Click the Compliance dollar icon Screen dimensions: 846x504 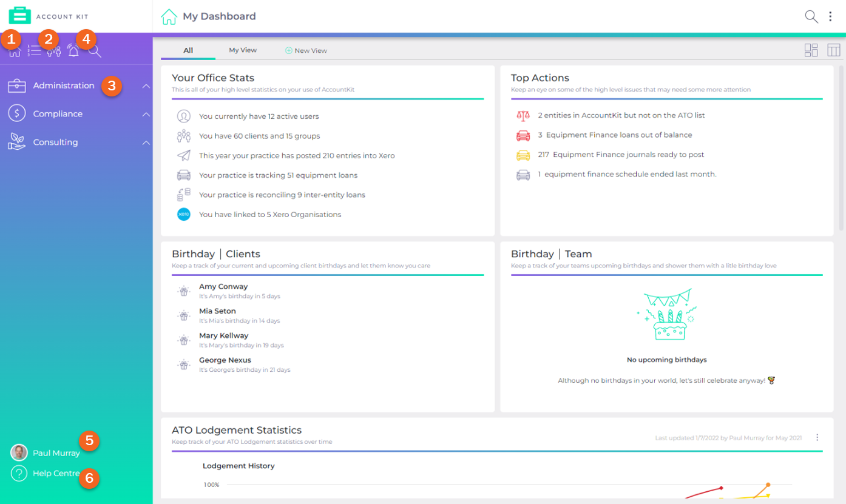point(16,113)
